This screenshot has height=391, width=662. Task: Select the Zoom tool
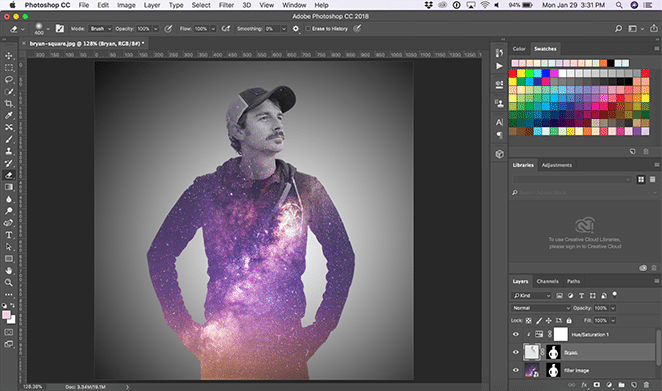tap(8, 282)
